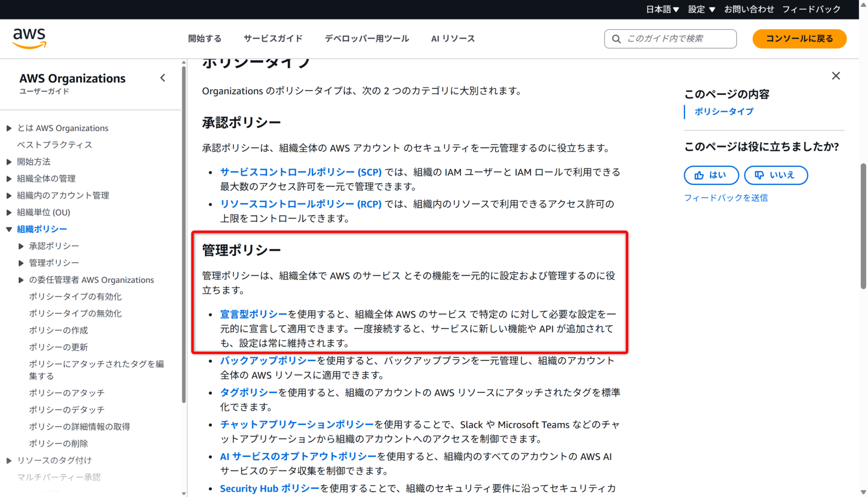Open お問い合わせ link
Viewport: 868px width, 497px height.
749,9
